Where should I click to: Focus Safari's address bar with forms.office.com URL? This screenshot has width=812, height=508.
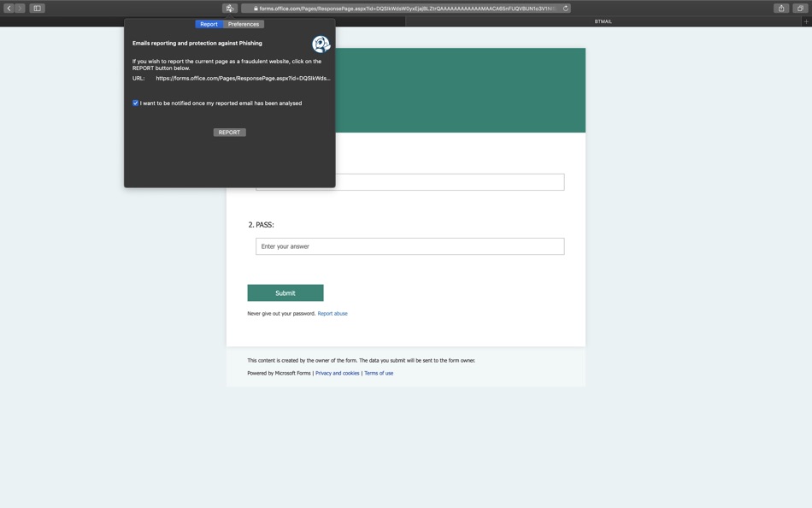click(x=406, y=9)
